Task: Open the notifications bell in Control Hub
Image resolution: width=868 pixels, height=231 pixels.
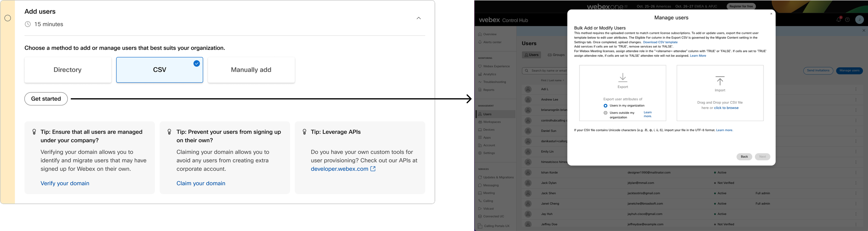Action: point(838,20)
